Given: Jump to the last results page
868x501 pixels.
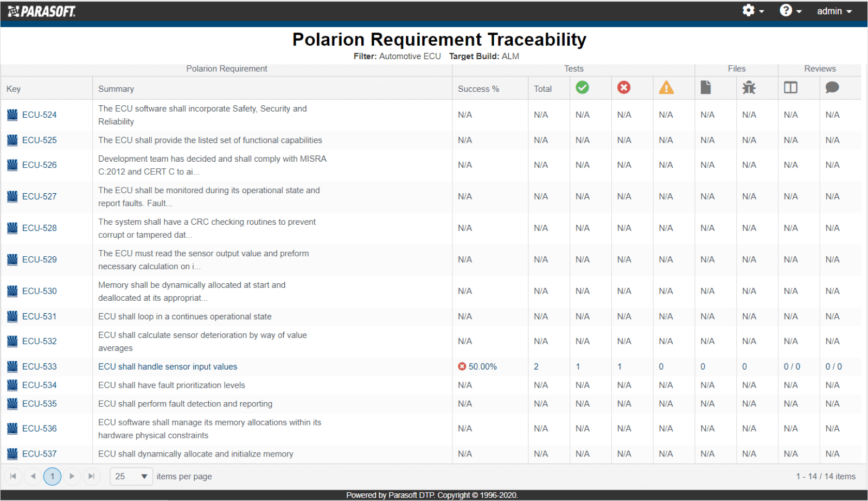Looking at the screenshot, I should (91, 476).
